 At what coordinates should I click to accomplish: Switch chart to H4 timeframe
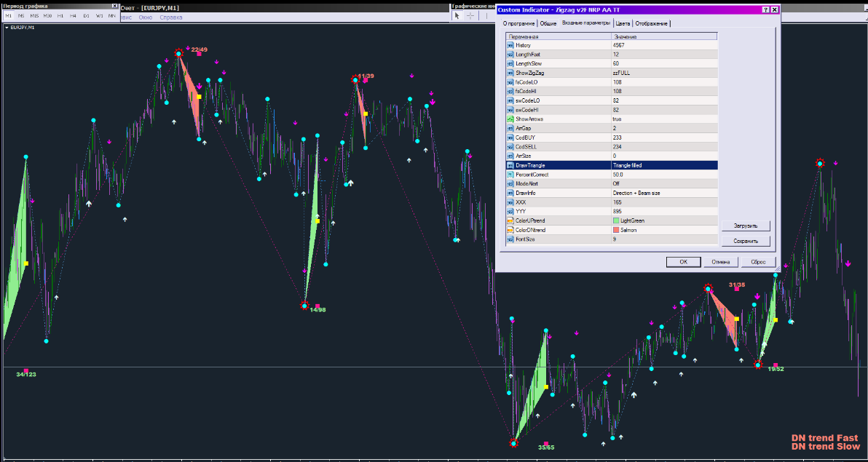[74, 15]
